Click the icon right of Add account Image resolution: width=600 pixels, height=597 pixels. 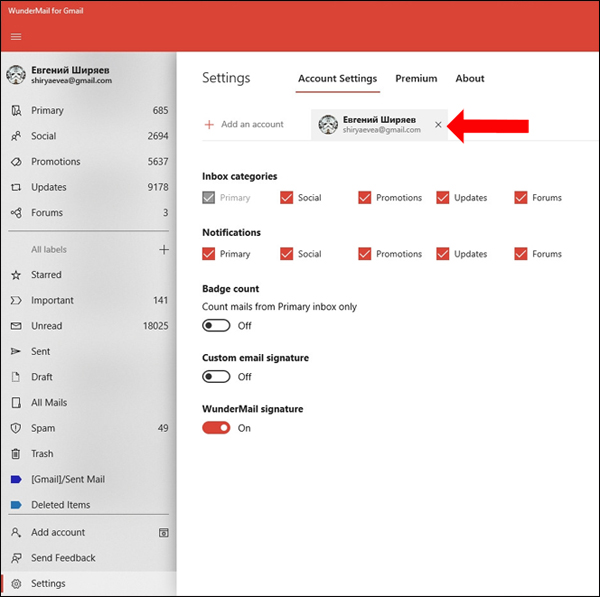pyautogui.click(x=164, y=533)
